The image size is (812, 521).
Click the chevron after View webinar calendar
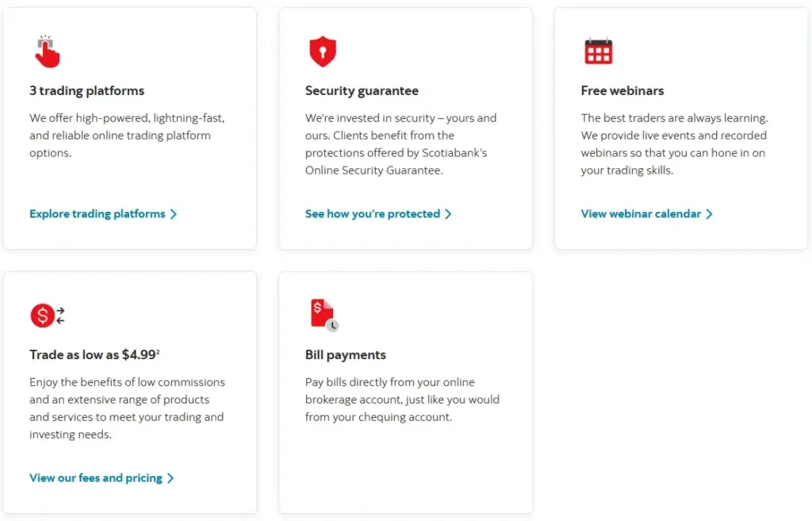tap(710, 214)
